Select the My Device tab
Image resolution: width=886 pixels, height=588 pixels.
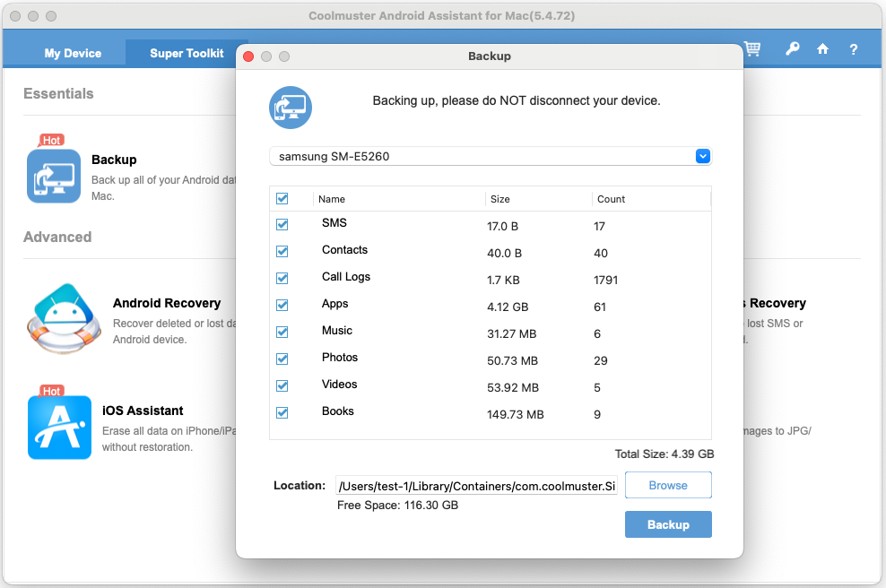click(x=73, y=53)
